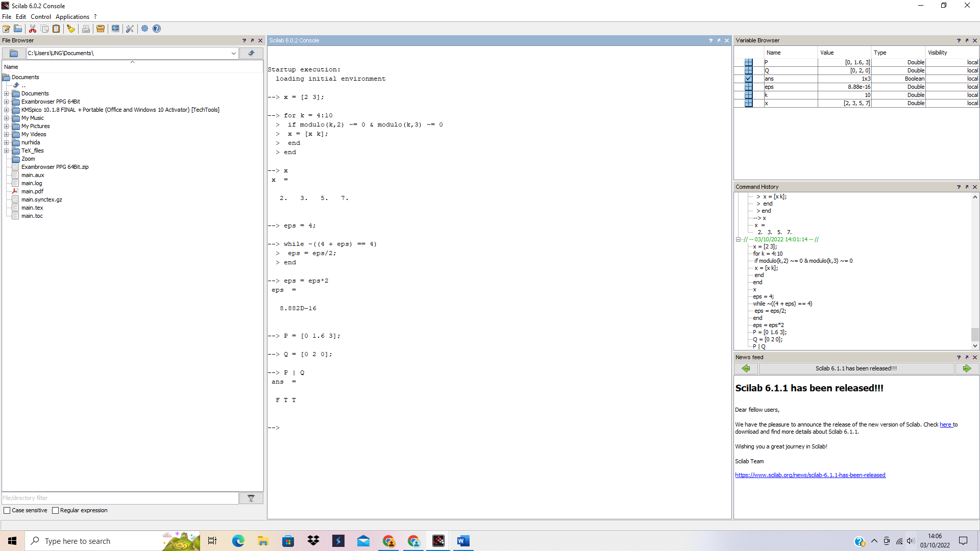
Task: Select the Zoom folder
Action: pyautogui.click(x=28, y=159)
